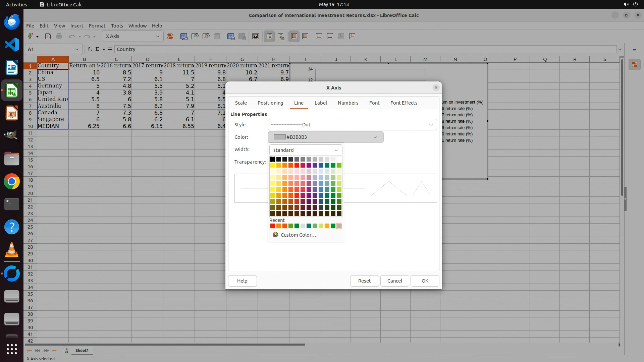This screenshot has width=644, height=362.
Task: Click Custom Color… option
Action: click(x=298, y=235)
